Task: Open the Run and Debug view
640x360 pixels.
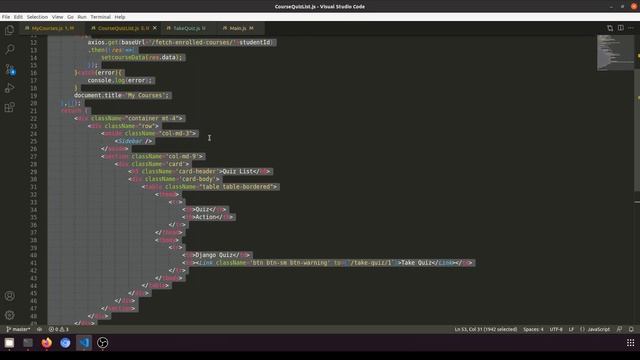Action: [9, 88]
